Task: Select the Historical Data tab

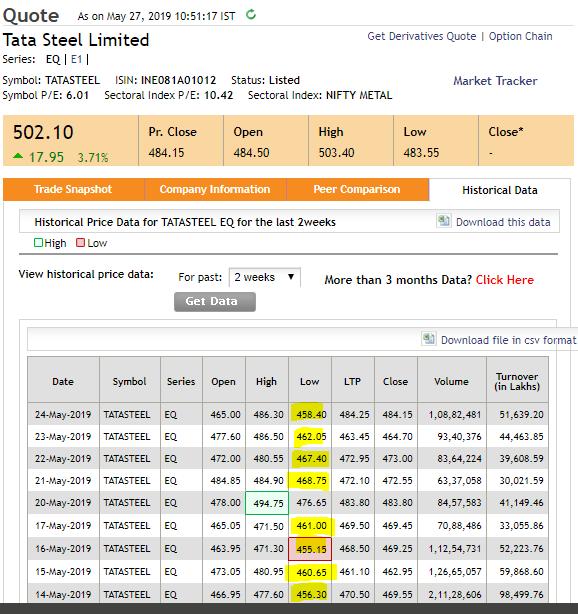Action: (500, 190)
